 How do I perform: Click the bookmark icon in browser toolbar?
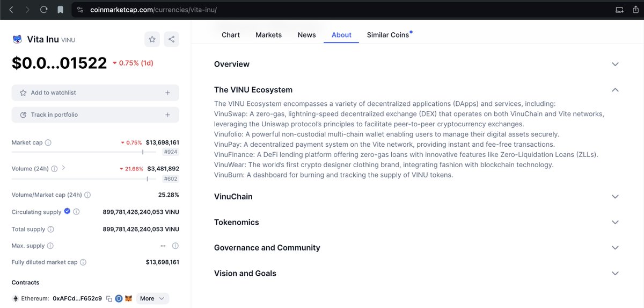(x=60, y=10)
